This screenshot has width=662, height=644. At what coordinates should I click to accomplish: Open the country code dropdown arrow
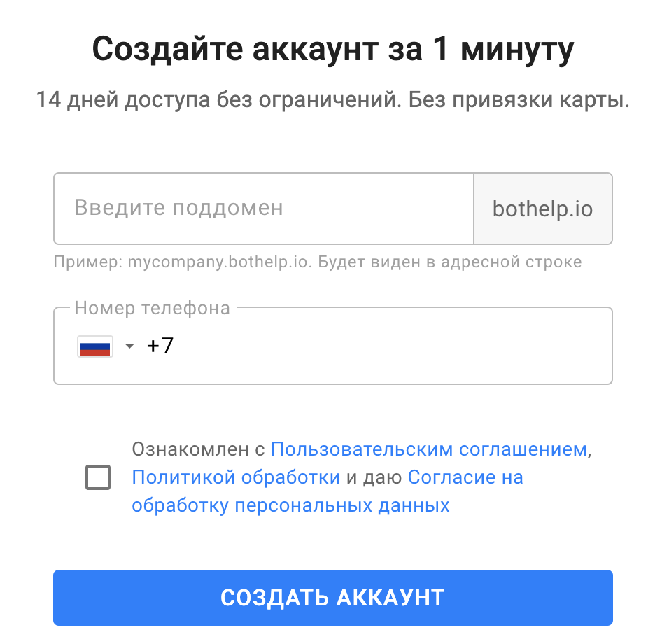coord(129,346)
